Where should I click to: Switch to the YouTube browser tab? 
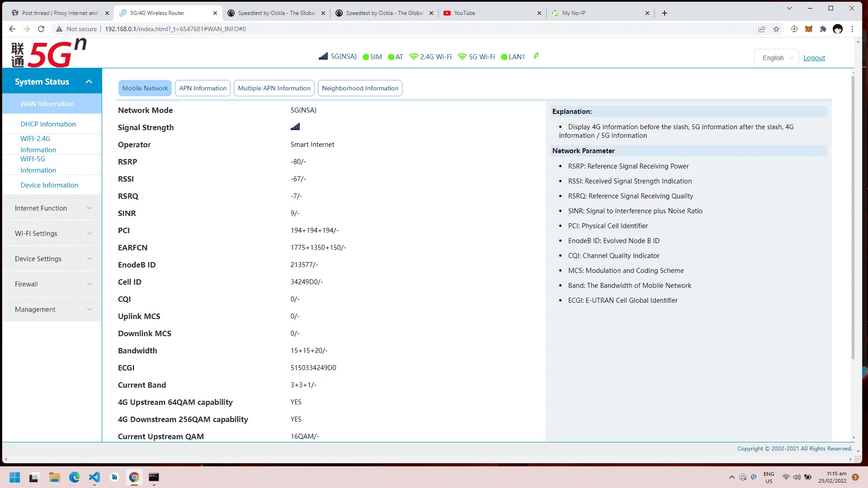pos(492,13)
